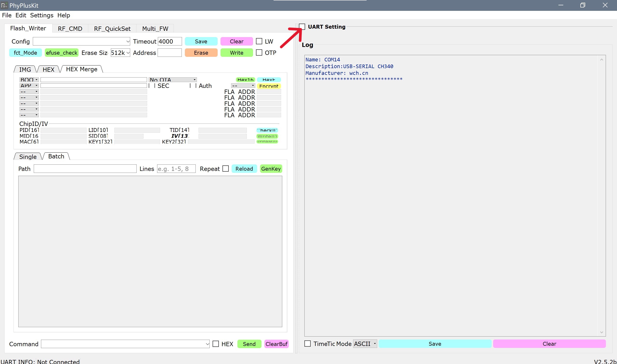Viewport: 617px width, 364px height.
Task: Check the SEC checkbox in HEX Merge
Action: (x=152, y=86)
